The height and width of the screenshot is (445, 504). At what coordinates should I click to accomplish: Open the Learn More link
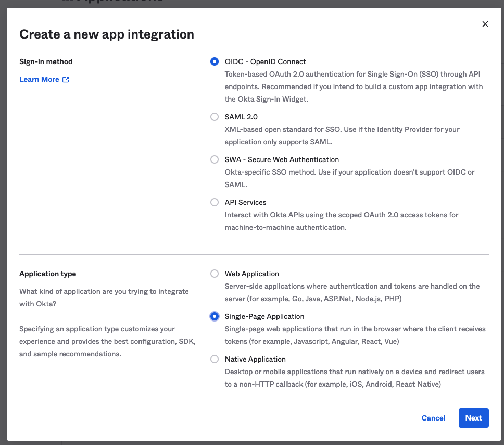[x=39, y=79]
